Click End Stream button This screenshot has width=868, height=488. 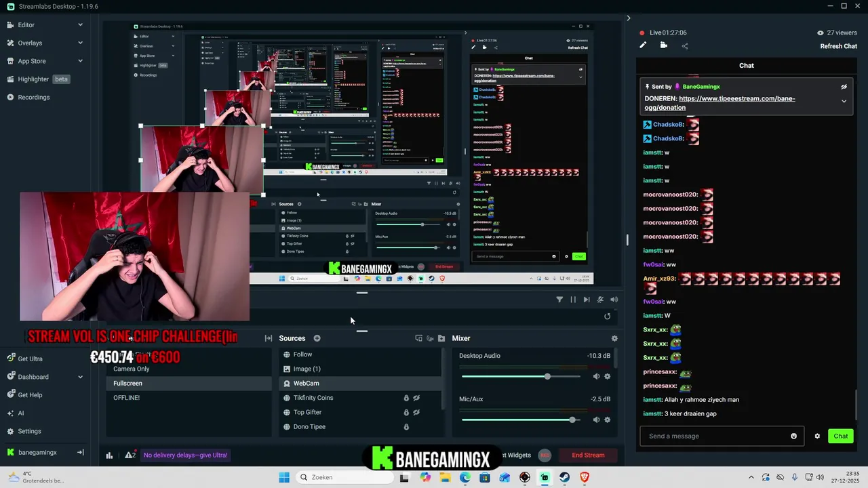point(588,455)
